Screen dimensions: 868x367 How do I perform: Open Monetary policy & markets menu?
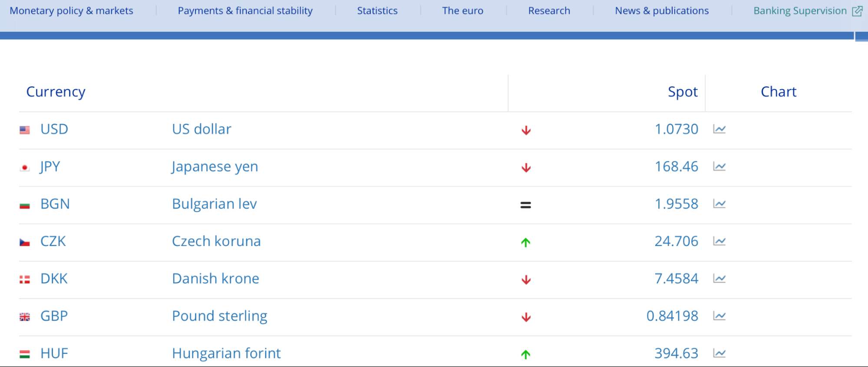pos(71,11)
